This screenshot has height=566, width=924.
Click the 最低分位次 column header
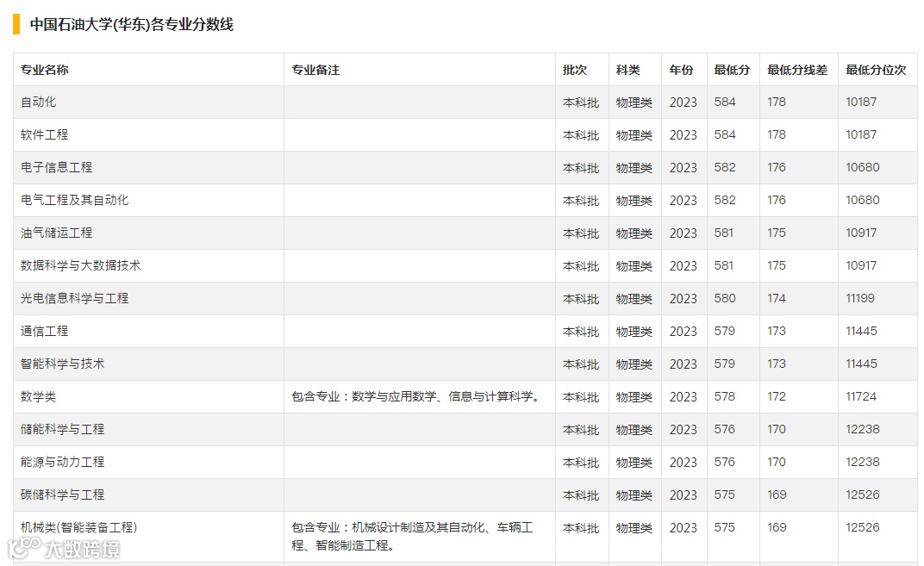(876, 70)
